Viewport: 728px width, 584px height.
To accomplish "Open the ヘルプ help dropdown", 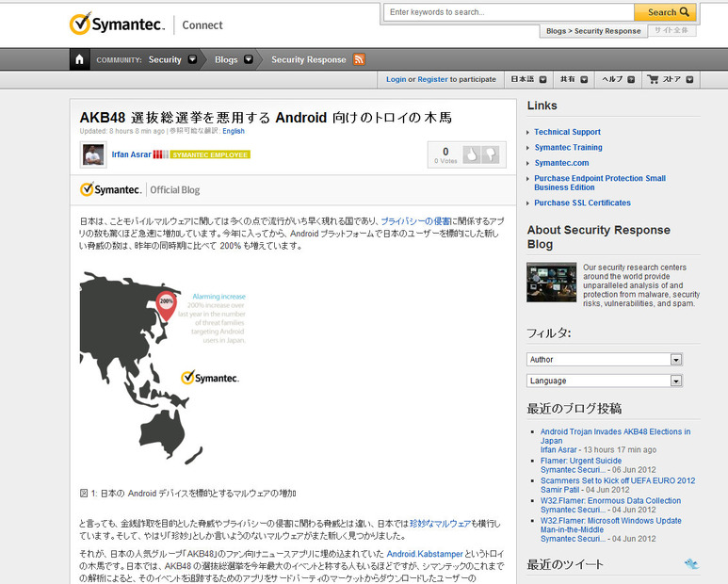I will pyautogui.click(x=618, y=79).
